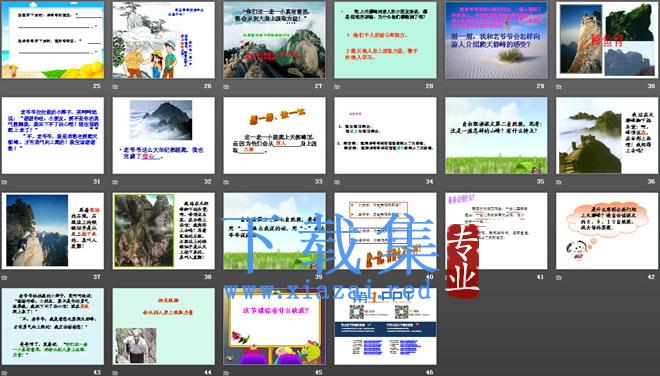This screenshot has height=376, width=660.
Task: Select slide 32 with misty peak picture
Action: [x=163, y=136]
